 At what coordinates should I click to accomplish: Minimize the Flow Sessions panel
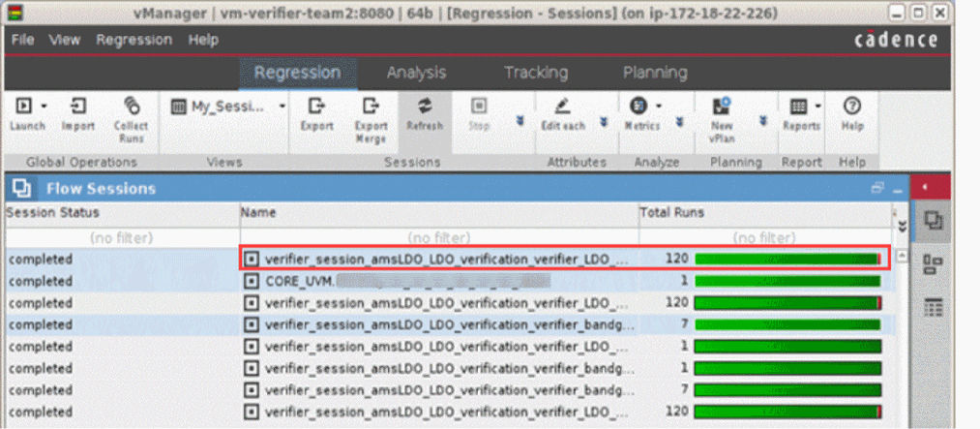[x=898, y=191]
